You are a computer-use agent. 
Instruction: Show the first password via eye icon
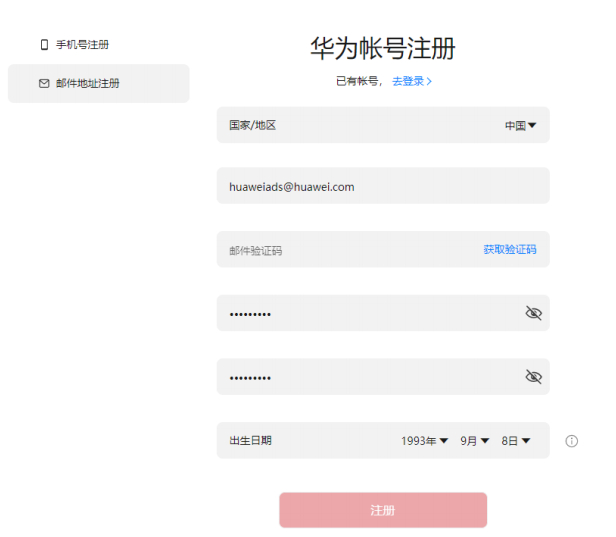[x=534, y=313]
